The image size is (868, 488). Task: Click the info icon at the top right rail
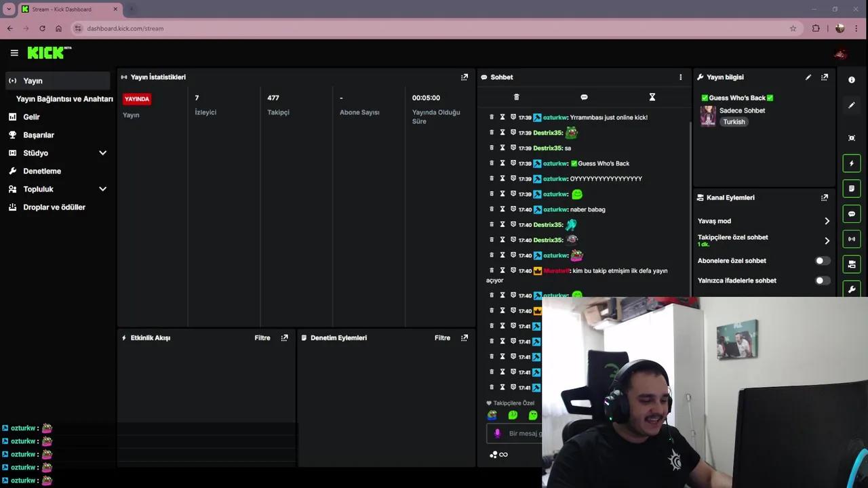tap(852, 79)
